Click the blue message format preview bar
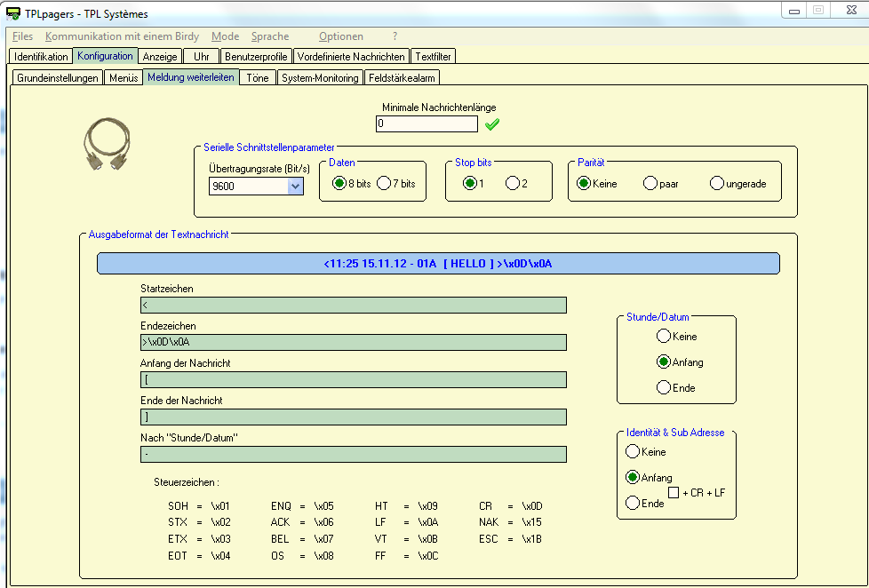The width and height of the screenshot is (869, 588). (438, 264)
